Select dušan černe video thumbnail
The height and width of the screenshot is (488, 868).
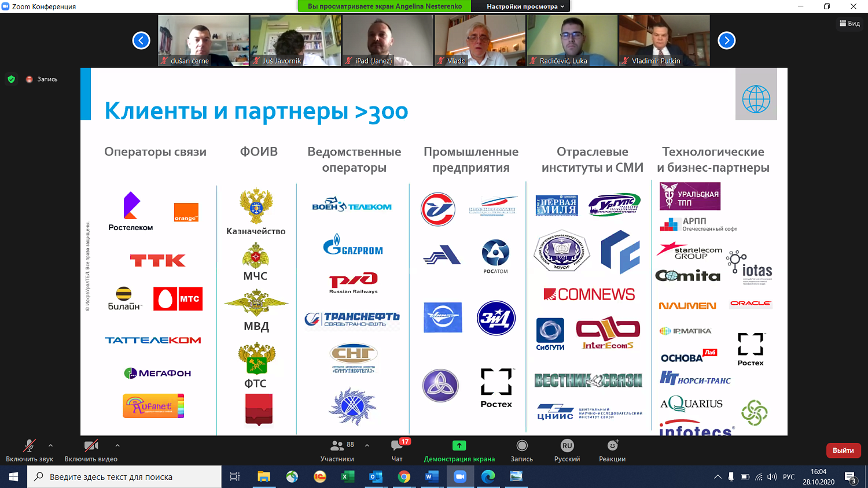(204, 40)
